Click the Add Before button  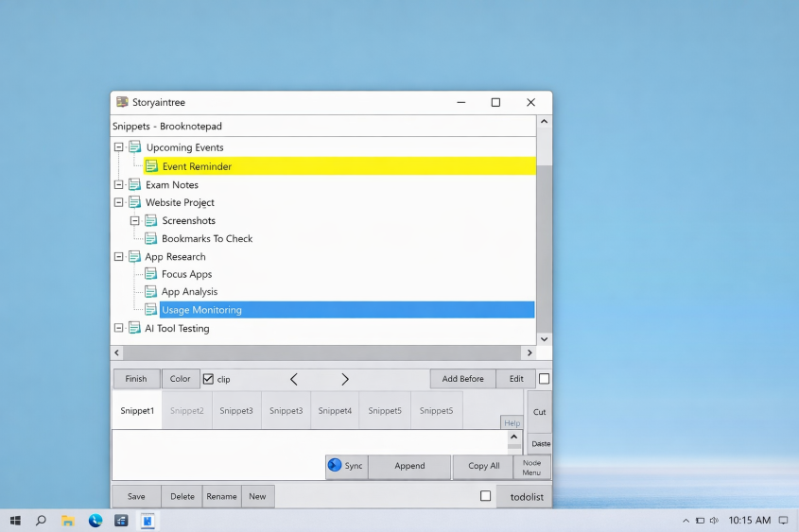pos(462,379)
